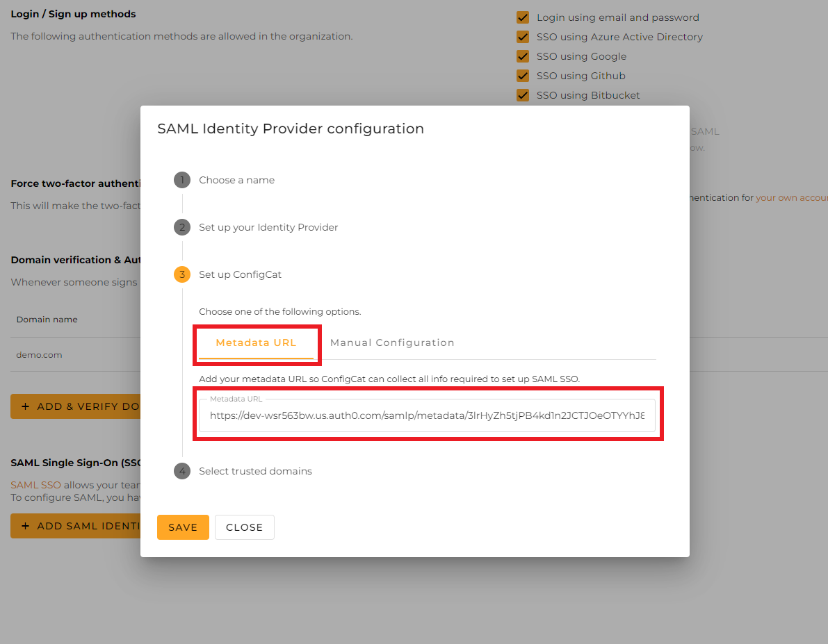Close the SAML configuration dialog
828x644 pixels.
pyautogui.click(x=244, y=527)
